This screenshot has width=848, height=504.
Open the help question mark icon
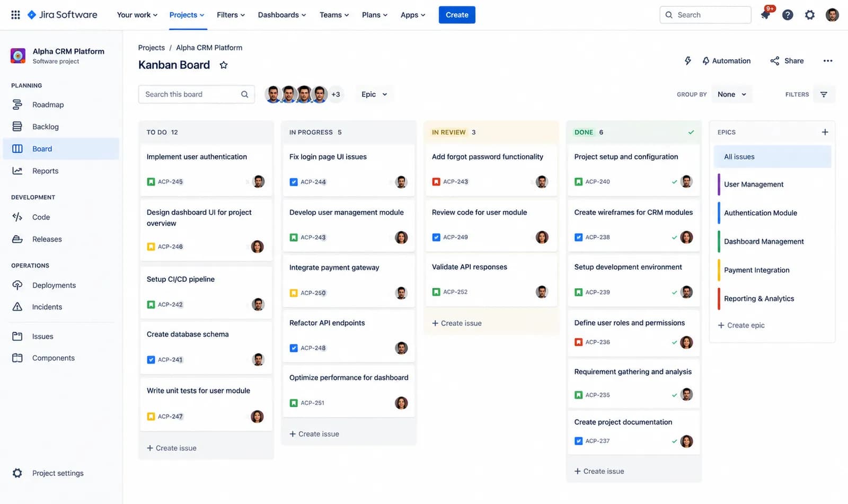coord(788,15)
